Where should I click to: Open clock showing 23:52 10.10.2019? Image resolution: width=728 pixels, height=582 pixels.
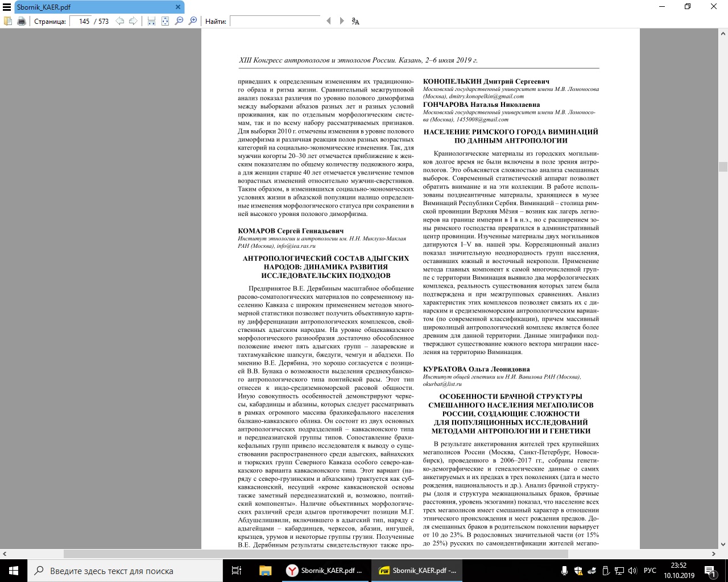tap(679, 571)
